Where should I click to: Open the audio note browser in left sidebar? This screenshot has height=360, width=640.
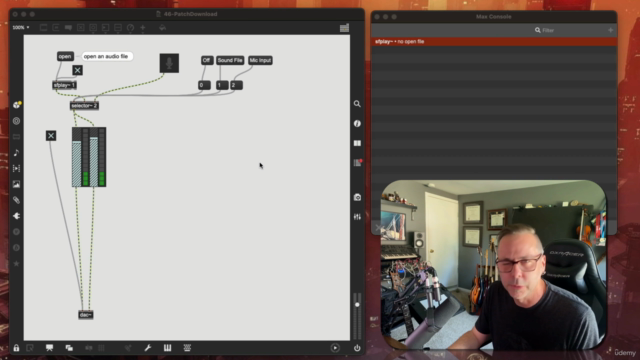pyautogui.click(x=16, y=153)
